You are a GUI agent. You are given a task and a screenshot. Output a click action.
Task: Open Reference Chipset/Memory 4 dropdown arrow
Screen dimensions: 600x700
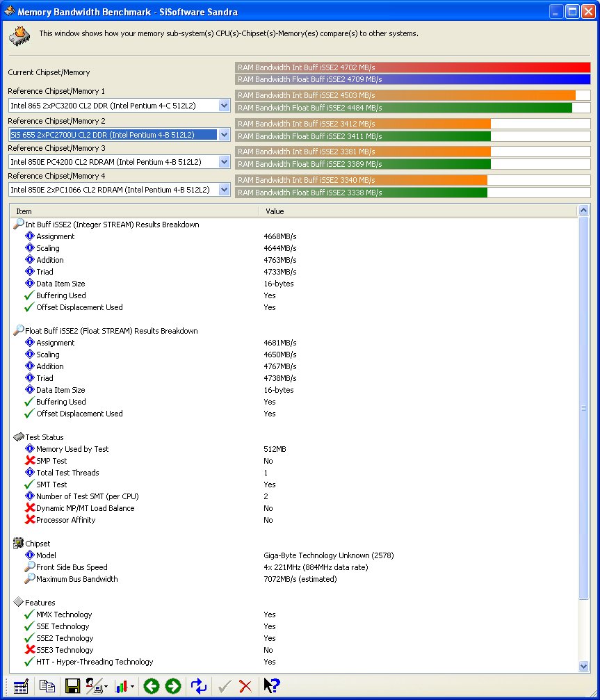click(224, 190)
